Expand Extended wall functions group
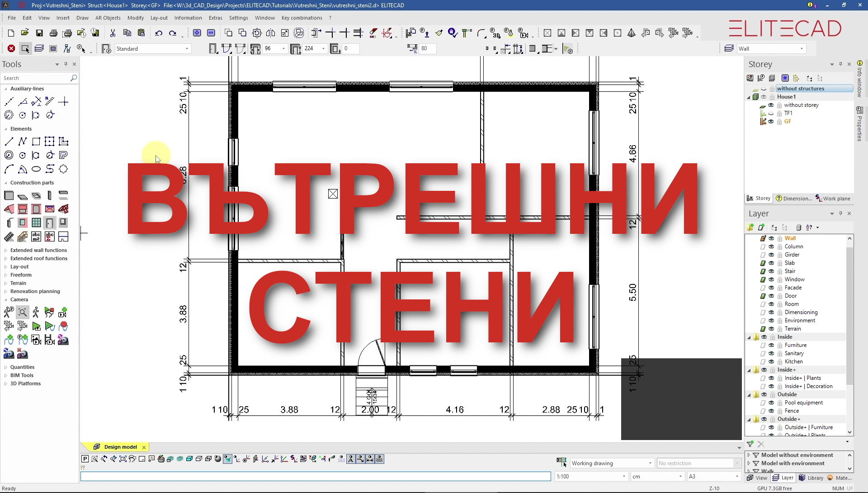Viewport: 868px width, 493px height. [6, 250]
